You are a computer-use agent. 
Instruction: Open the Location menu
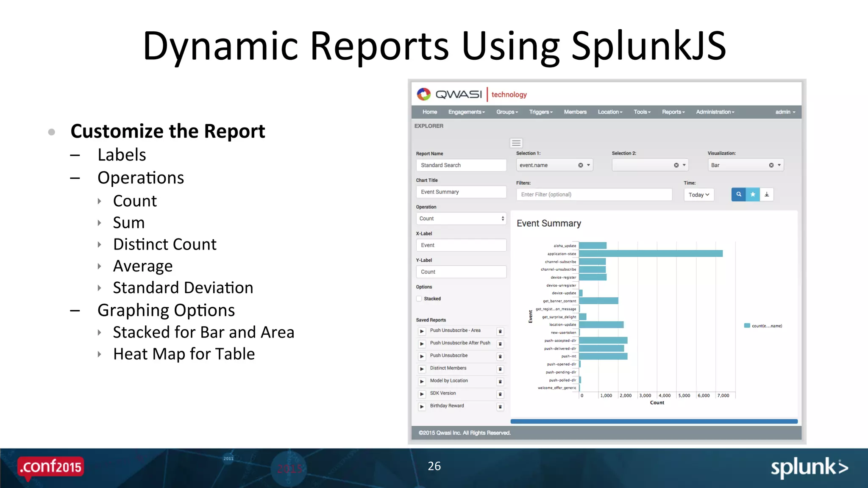(x=610, y=112)
